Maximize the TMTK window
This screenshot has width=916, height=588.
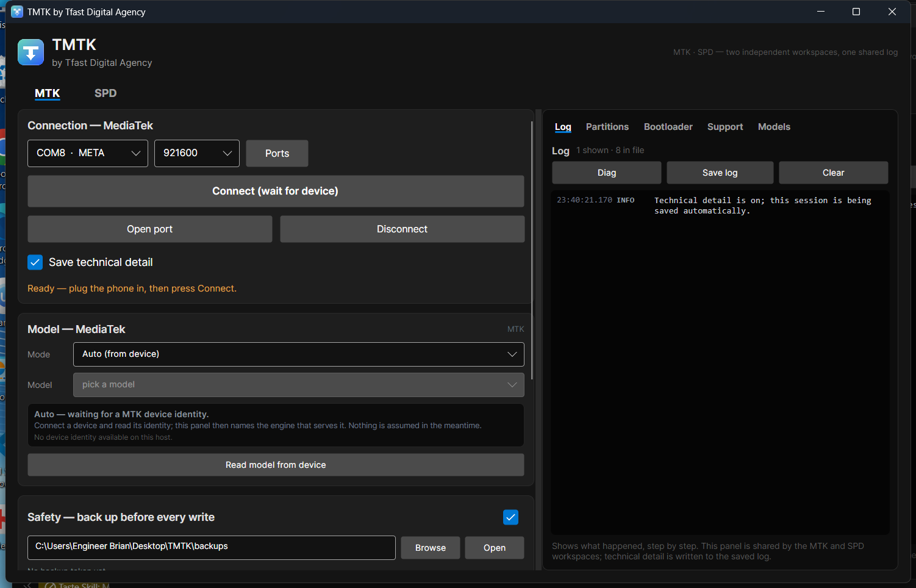click(856, 12)
